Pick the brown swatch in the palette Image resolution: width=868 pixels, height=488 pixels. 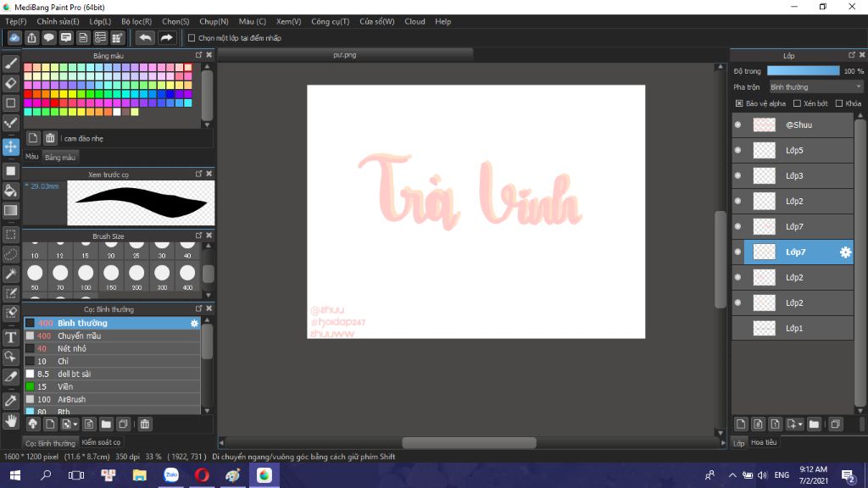pyautogui.click(x=125, y=112)
